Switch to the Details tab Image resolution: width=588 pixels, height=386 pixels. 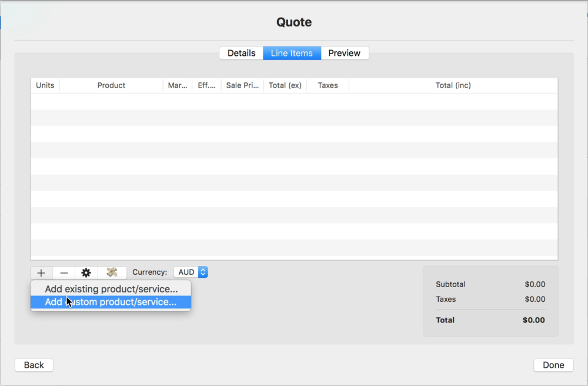241,53
